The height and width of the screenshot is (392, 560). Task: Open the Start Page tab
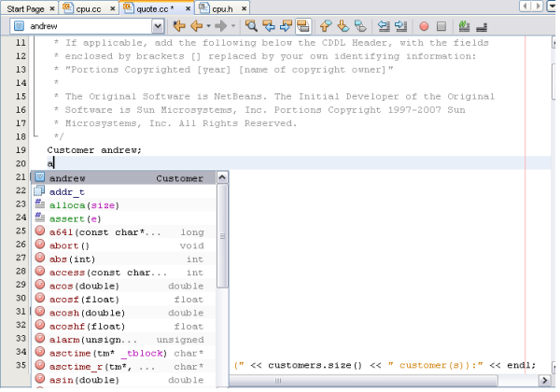pyautogui.click(x=27, y=7)
